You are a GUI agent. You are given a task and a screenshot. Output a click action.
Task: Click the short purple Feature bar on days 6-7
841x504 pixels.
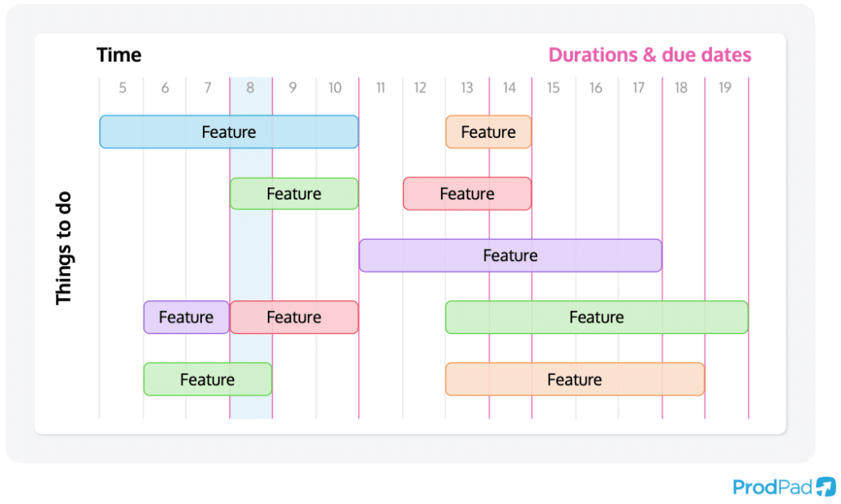[186, 318]
